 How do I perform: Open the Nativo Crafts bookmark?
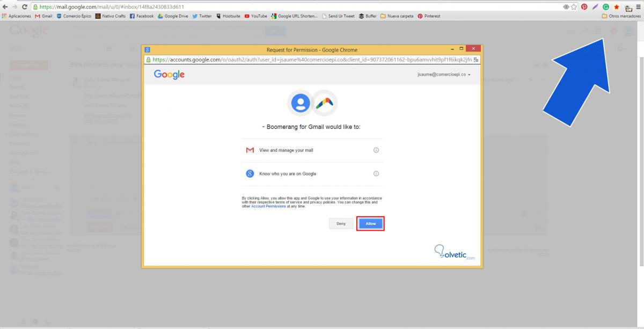coord(112,16)
